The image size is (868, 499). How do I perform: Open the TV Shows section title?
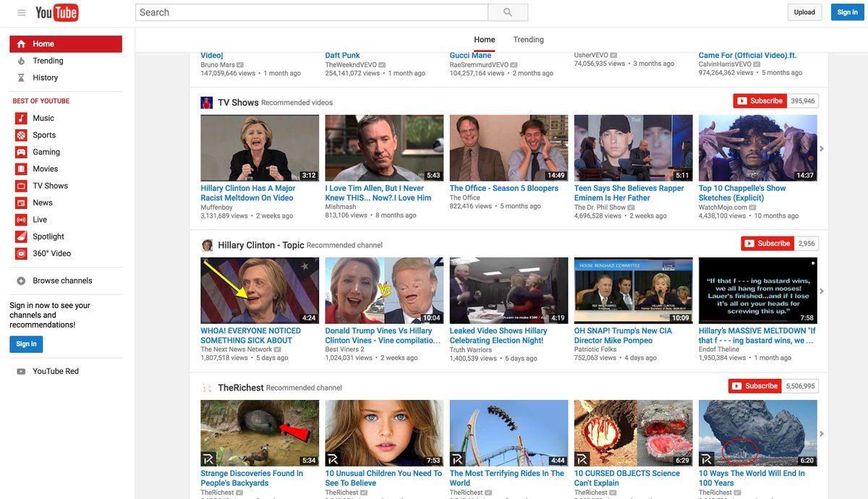[238, 103]
